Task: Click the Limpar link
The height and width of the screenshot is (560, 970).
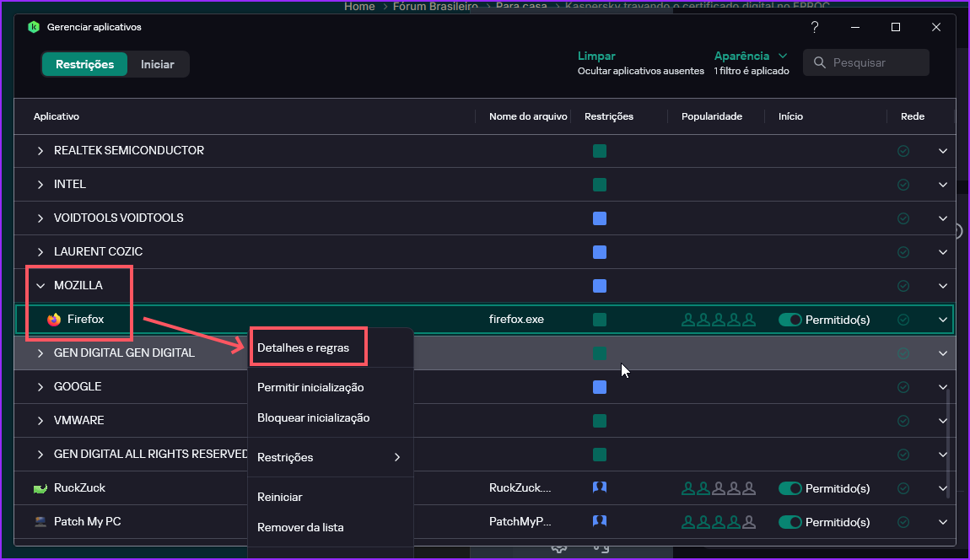Action: (x=596, y=56)
